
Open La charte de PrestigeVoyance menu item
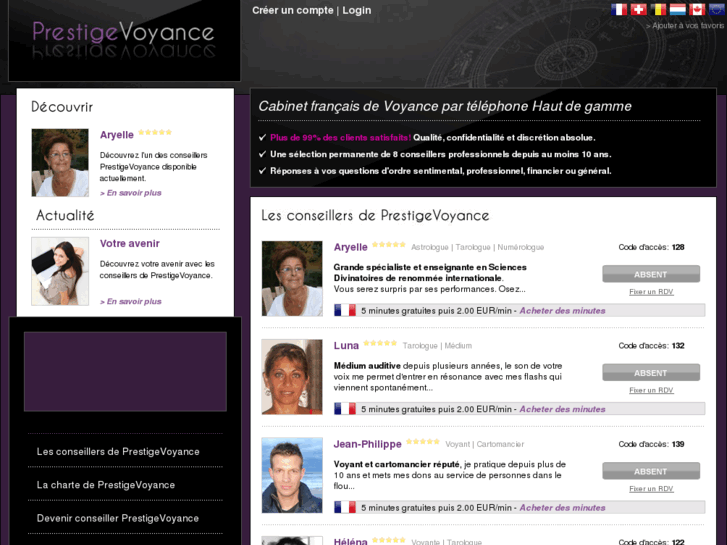106,485
